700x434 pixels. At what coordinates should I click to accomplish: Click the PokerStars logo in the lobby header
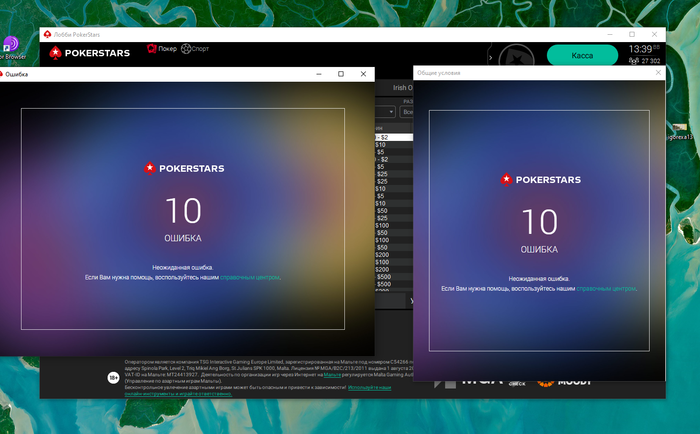coord(90,53)
